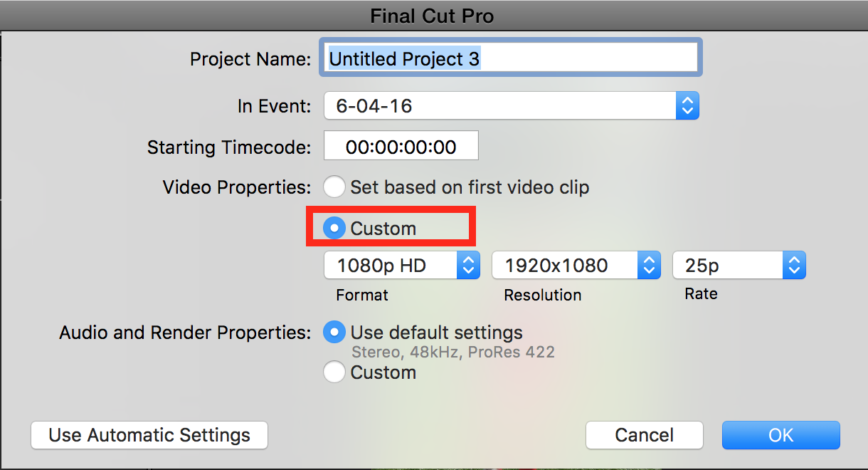Open the 1080p HD Format dropdown
The height and width of the screenshot is (470, 868).
pyautogui.click(x=402, y=266)
